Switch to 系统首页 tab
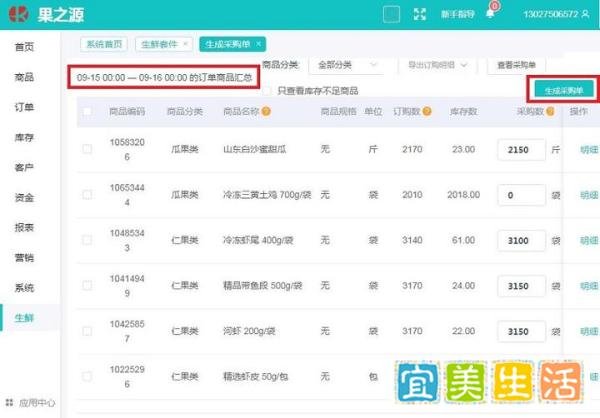 [x=104, y=44]
